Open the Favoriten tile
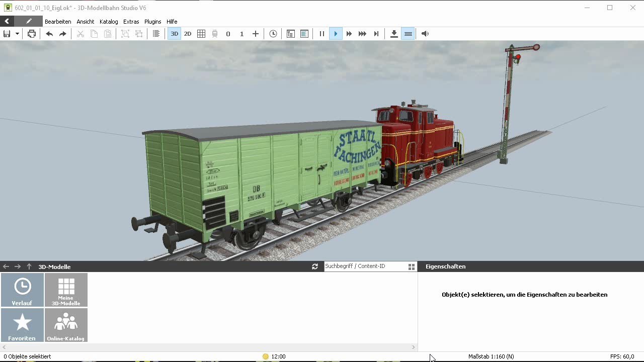This screenshot has width=644, height=362. tap(22, 325)
